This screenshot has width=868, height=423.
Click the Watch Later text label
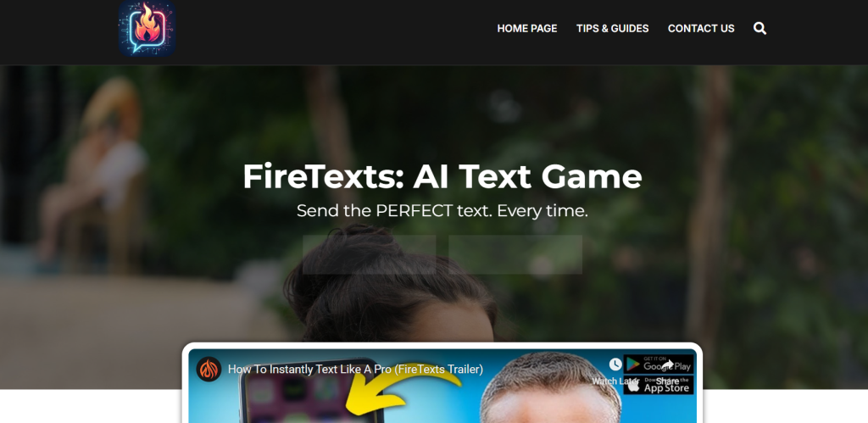(x=615, y=381)
